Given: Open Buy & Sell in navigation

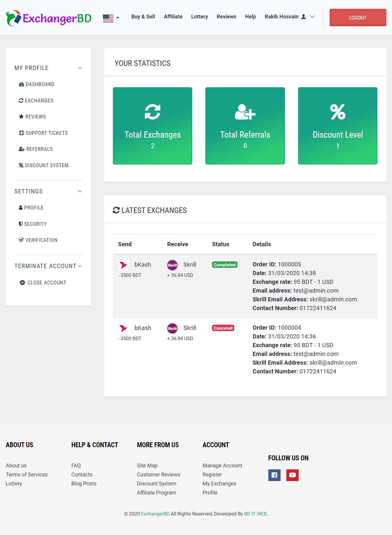Looking at the screenshot, I should pyautogui.click(x=143, y=17).
